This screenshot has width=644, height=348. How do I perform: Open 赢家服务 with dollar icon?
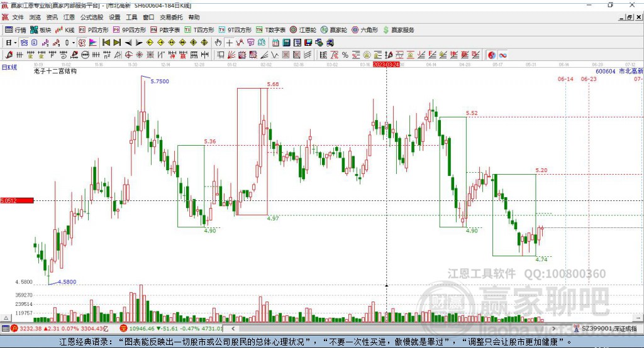pyautogui.click(x=398, y=30)
